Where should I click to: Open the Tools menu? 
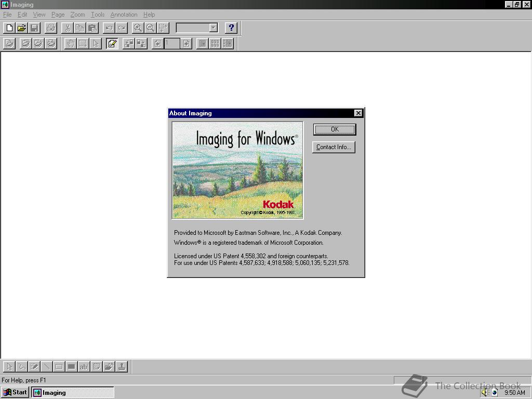pos(98,15)
